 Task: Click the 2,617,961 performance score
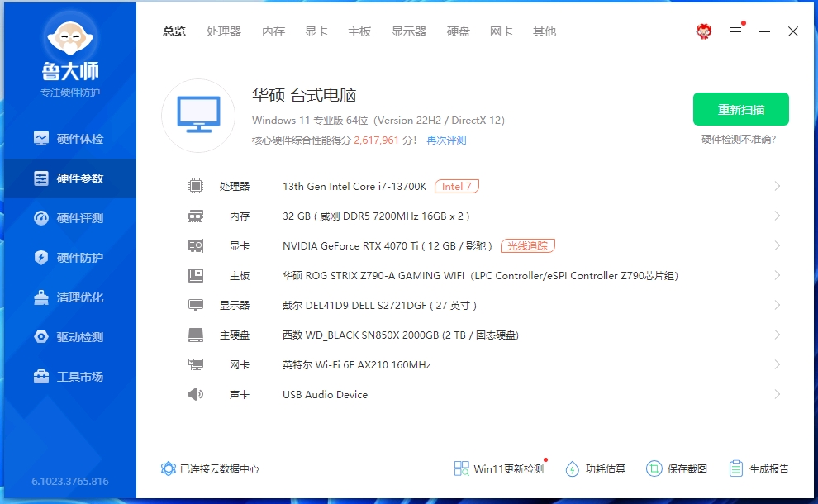[376, 140]
